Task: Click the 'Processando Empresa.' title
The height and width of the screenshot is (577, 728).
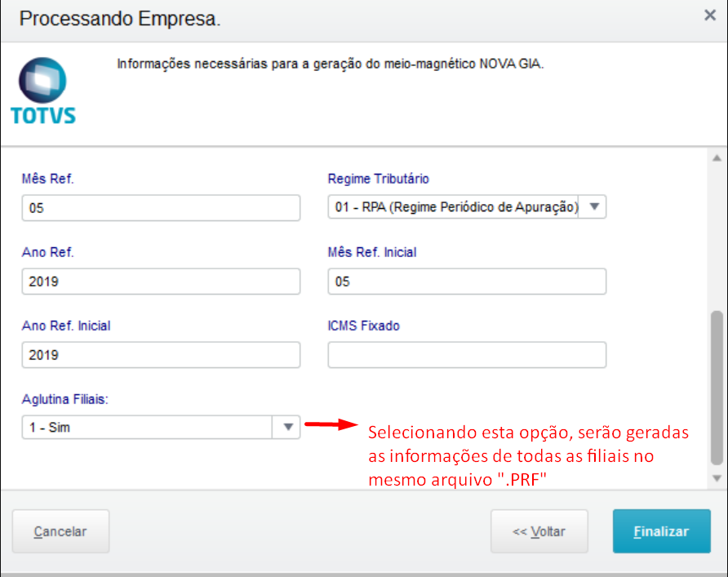Action: tap(120, 19)
